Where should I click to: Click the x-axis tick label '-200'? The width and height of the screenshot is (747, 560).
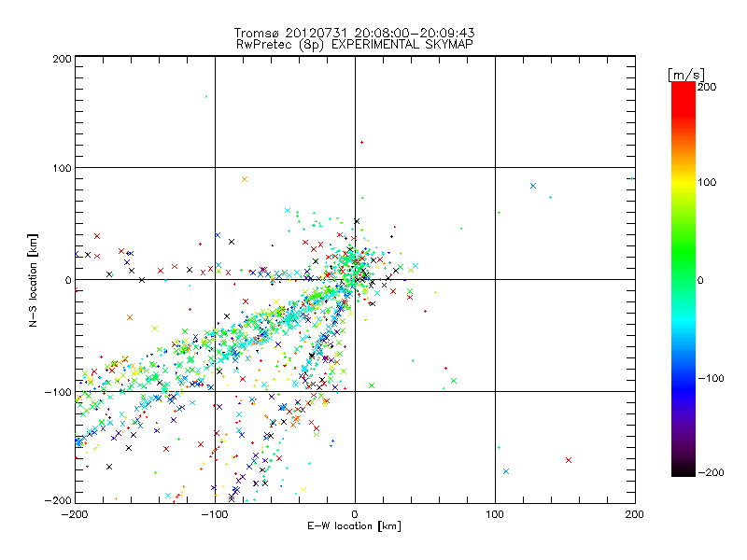click(75, 514)
